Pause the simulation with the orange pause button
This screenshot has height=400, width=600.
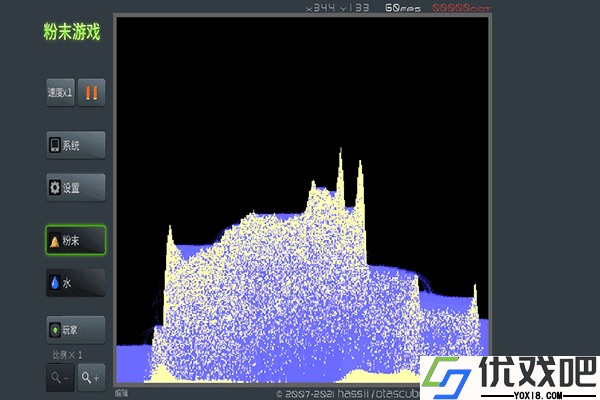coord(91,92)
